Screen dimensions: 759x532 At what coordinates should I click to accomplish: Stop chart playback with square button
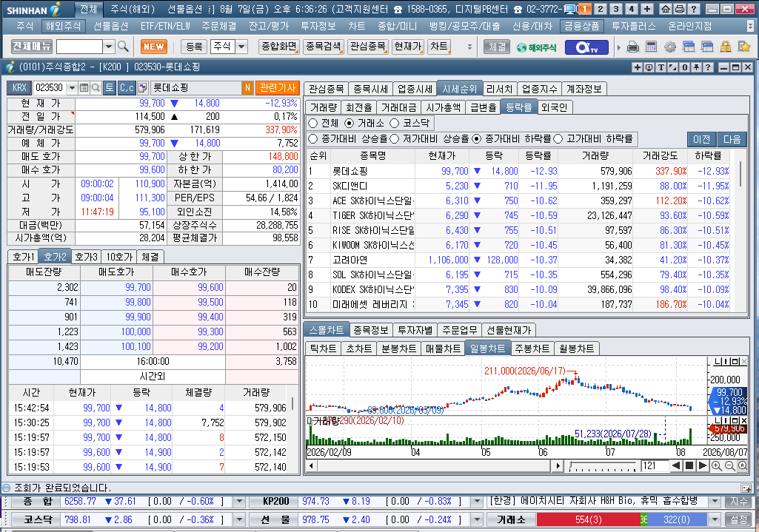coord(689,465)
